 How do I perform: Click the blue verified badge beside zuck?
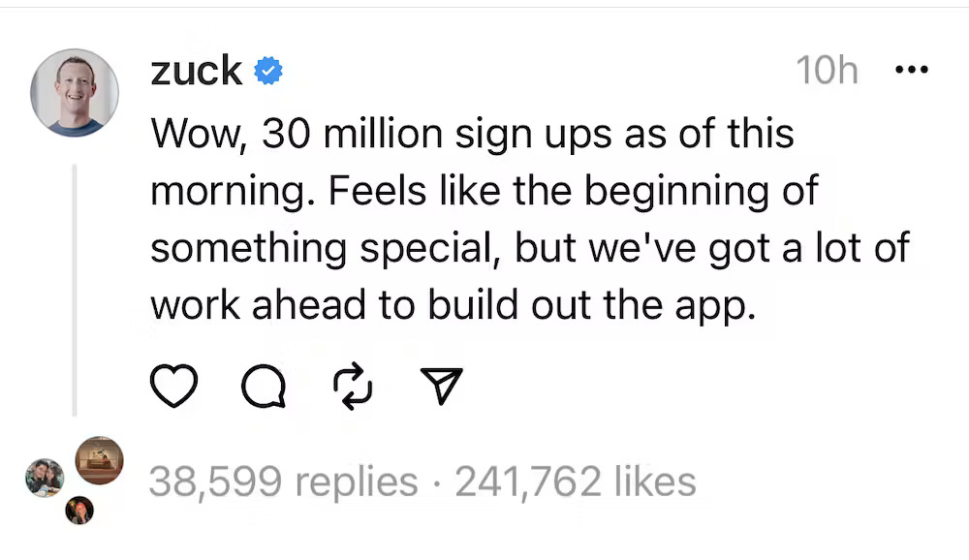[268, 71]
